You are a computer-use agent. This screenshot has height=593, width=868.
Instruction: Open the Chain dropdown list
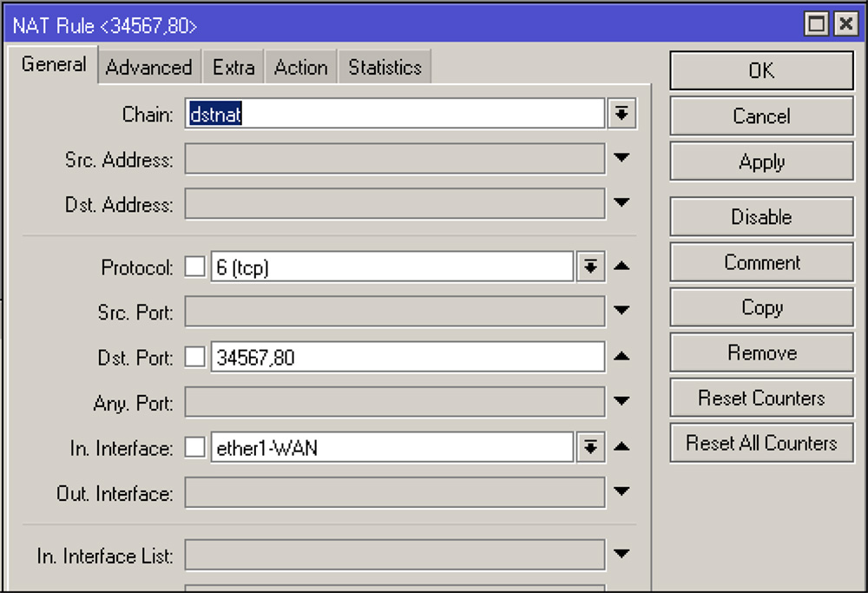[621, 114]
